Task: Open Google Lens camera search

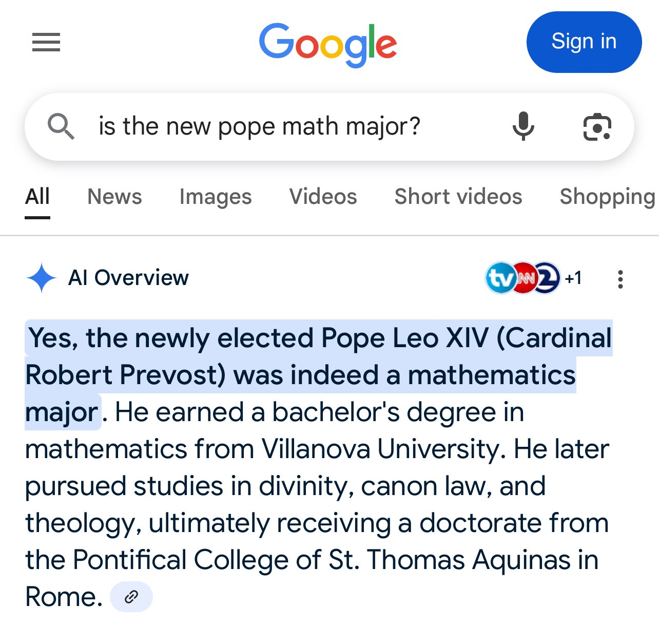Action: point(597,126)
